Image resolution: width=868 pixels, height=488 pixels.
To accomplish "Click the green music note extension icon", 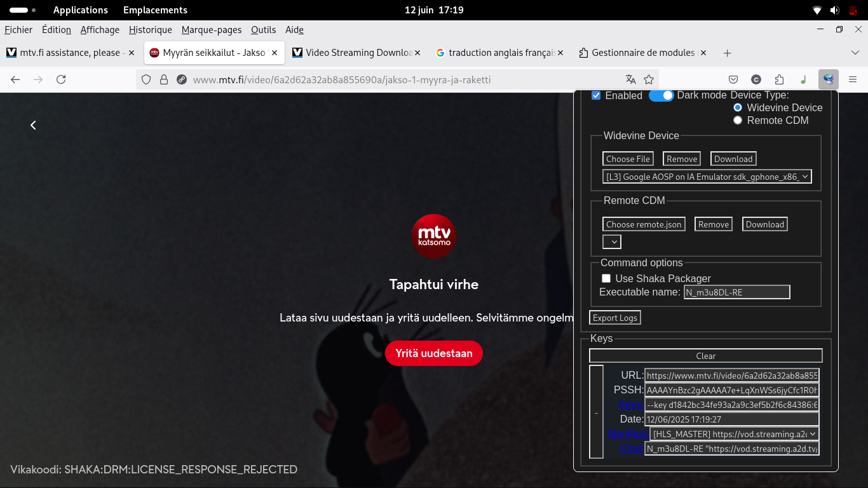I will point(803,79).
